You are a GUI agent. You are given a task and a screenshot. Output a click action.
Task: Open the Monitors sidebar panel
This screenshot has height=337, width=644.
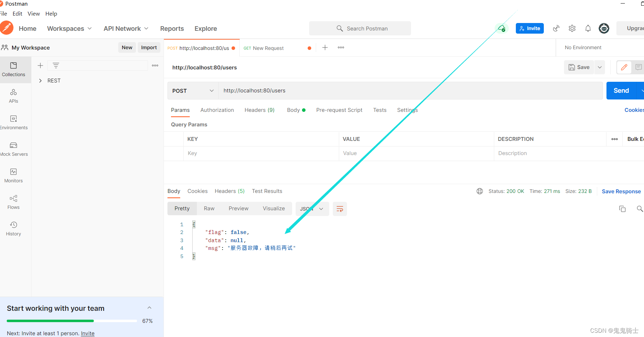(13, 176)
